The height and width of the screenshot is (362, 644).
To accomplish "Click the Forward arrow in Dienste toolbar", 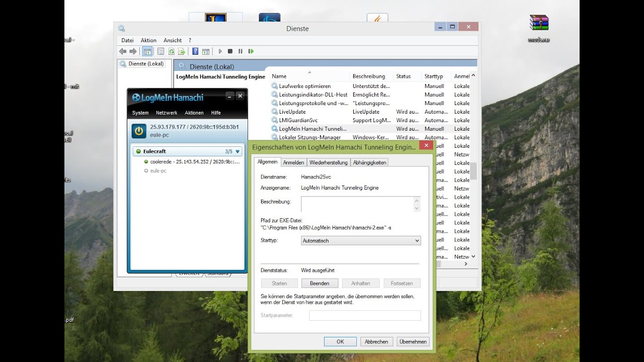I will [x=133, y=51].
